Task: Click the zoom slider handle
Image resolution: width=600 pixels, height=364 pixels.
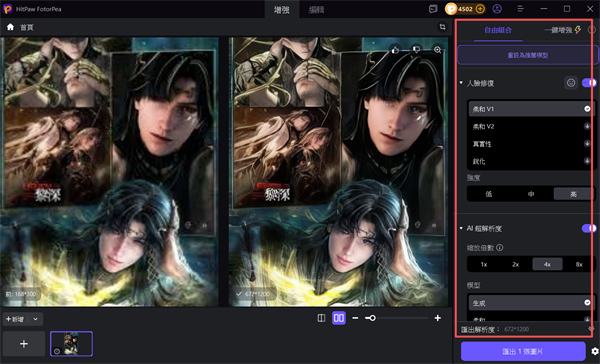Action: 372,318
